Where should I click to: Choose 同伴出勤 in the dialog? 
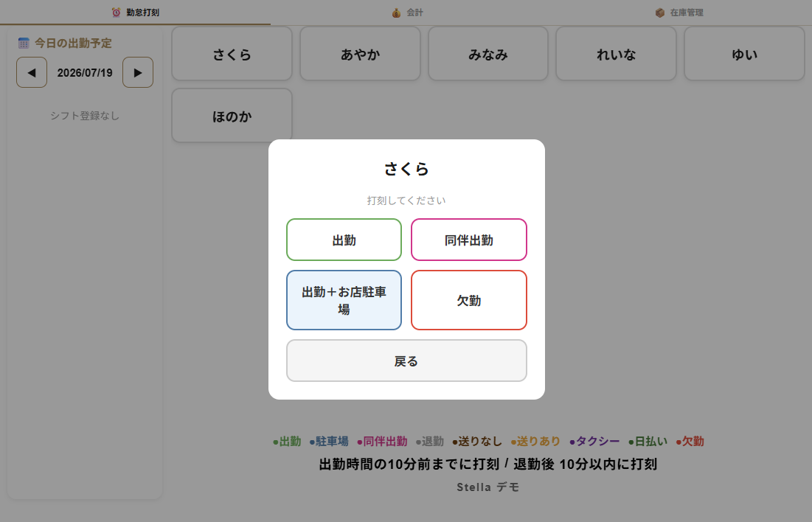tap(468, 240)
